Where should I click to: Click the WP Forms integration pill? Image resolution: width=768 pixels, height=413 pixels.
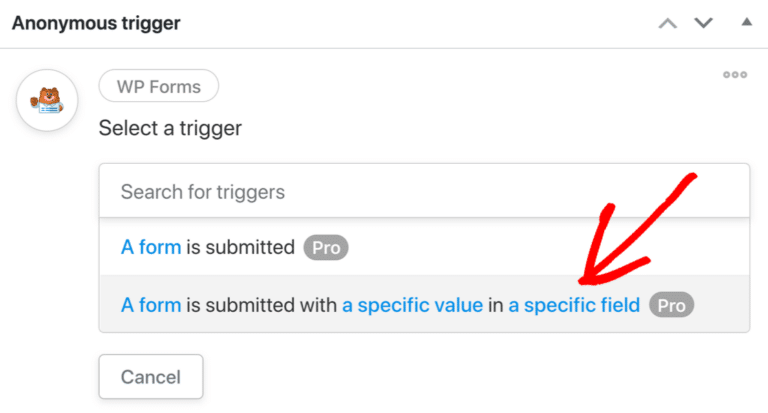[x=158, y=86]
